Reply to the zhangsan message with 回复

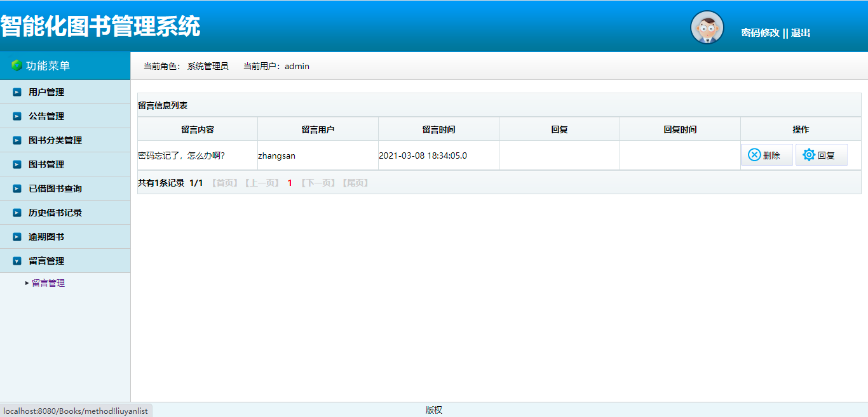click(x=822, y=155)
